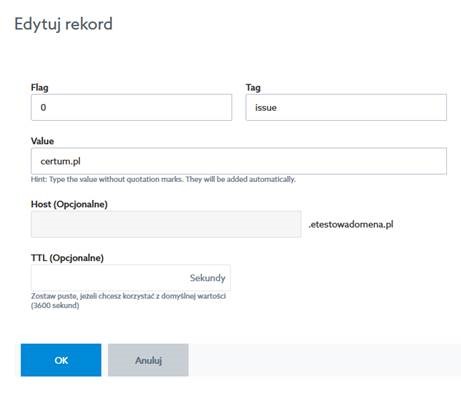Focus the Tag field containing issue
The image size is (461, 400).
coord(346,107)
